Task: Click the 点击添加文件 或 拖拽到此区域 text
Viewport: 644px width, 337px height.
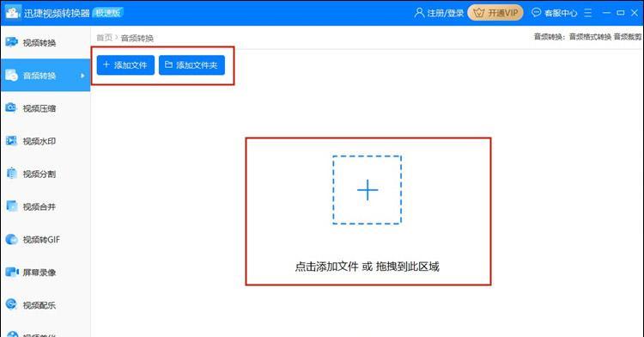Action: (x=368, y=267)
